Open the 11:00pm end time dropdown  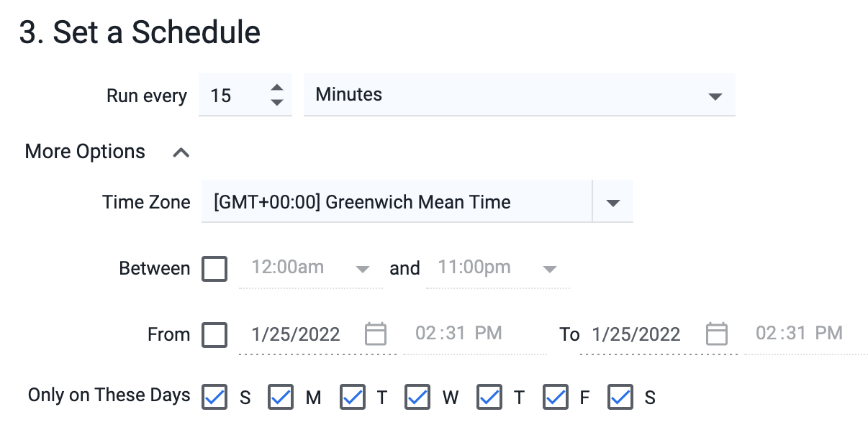(497, 268)
